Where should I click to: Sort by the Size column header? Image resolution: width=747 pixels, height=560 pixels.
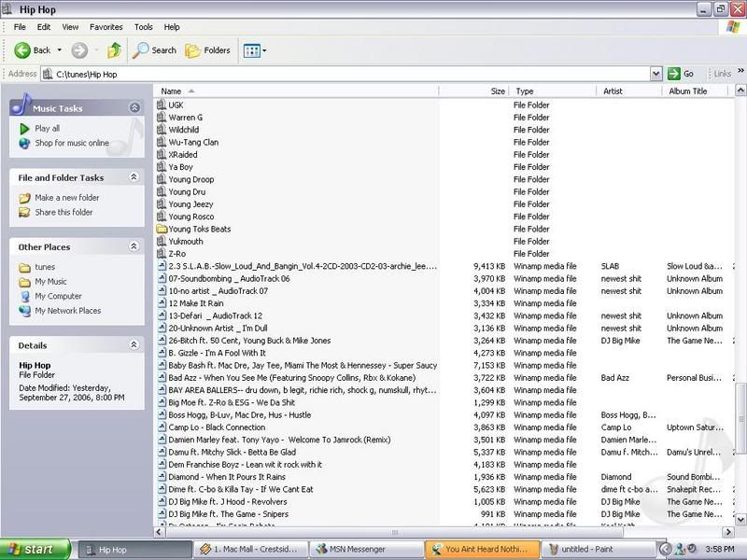(473, 91)
